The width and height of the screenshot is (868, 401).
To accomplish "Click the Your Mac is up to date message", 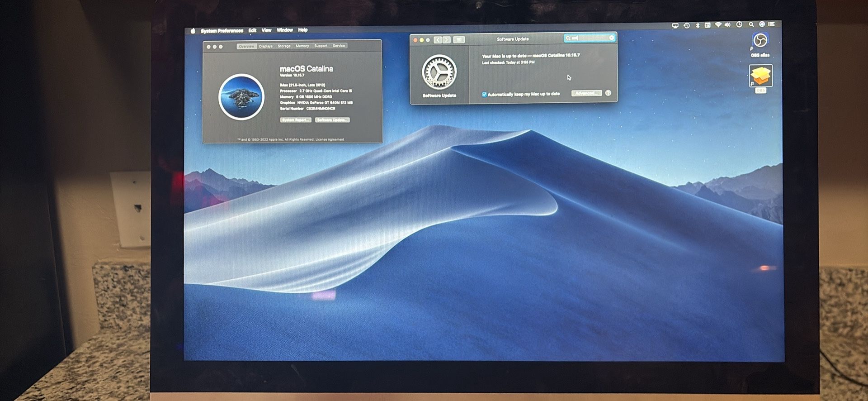I will pyautogui.click(x=531, y=56).
